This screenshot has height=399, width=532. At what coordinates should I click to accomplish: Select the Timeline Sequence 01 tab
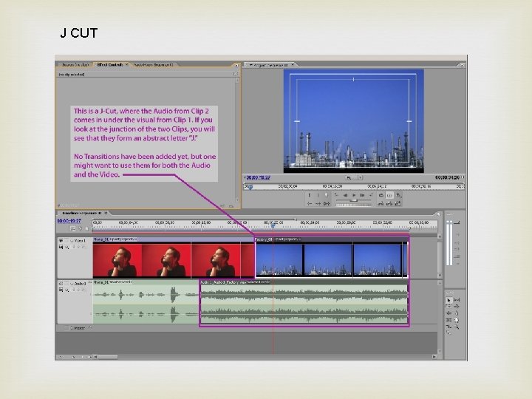(82, 213)
